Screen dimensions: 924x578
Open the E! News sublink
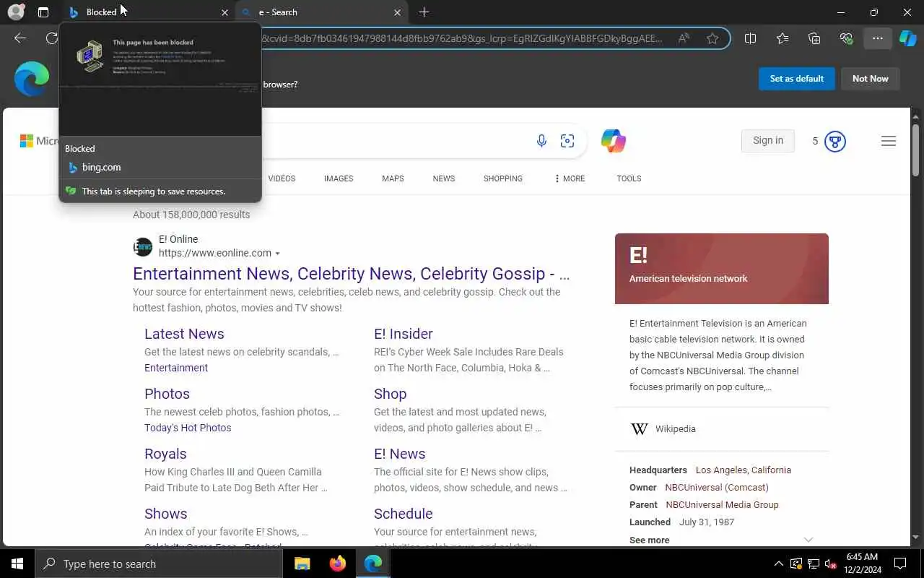pyautogui.click(x=399, y=454)
